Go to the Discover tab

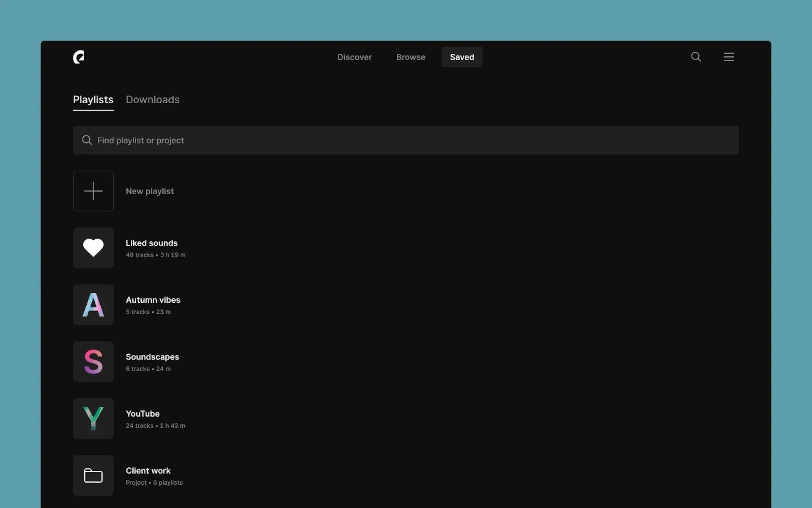pyautogui.click(x=354, y=57)
